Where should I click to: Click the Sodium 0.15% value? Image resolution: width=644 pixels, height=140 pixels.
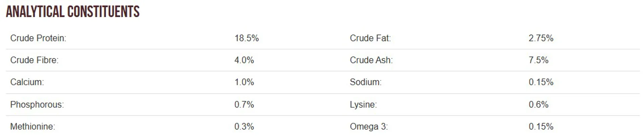pos(541,82)
